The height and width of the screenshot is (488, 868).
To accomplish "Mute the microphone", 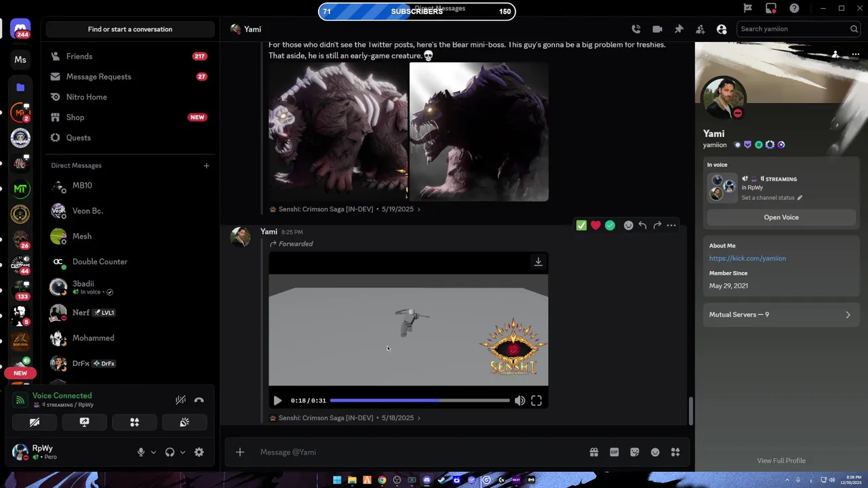I will click(x=141, y=452).
